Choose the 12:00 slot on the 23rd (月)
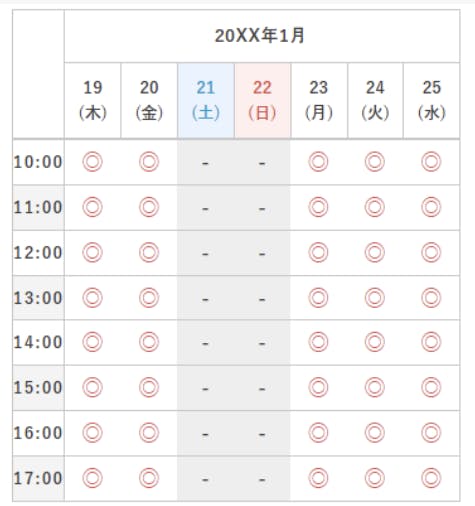Screen dimensions: 475x506 tap(318, 252)
